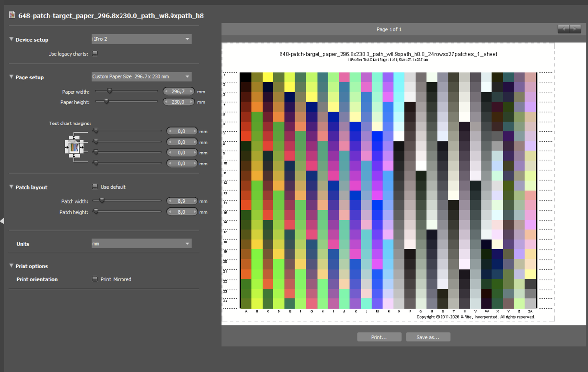588x372 pixels.
Task: Click the test chart margins diagram icon
Action: (74, 147)
